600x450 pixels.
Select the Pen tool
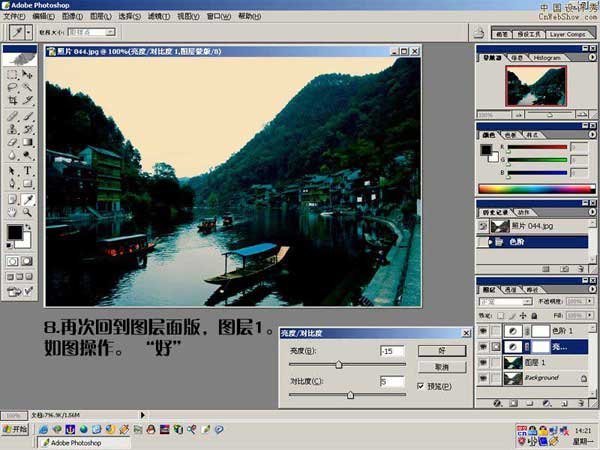(x=12, y=184)
